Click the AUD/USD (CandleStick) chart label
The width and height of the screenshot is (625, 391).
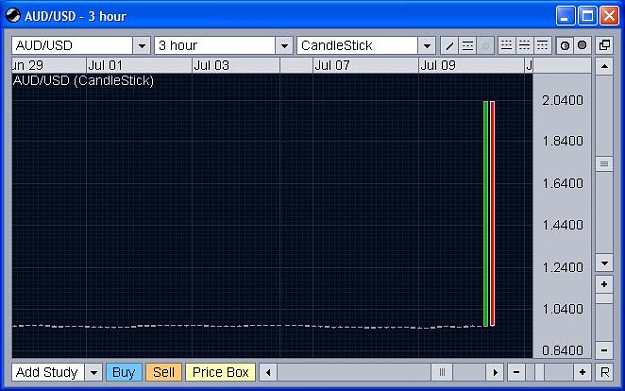(x=83, y=81)
